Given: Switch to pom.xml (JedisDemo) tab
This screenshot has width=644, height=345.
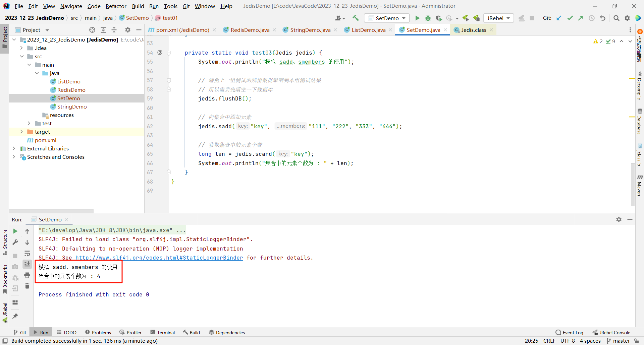Looking at the screenshot, I should 182,30.
